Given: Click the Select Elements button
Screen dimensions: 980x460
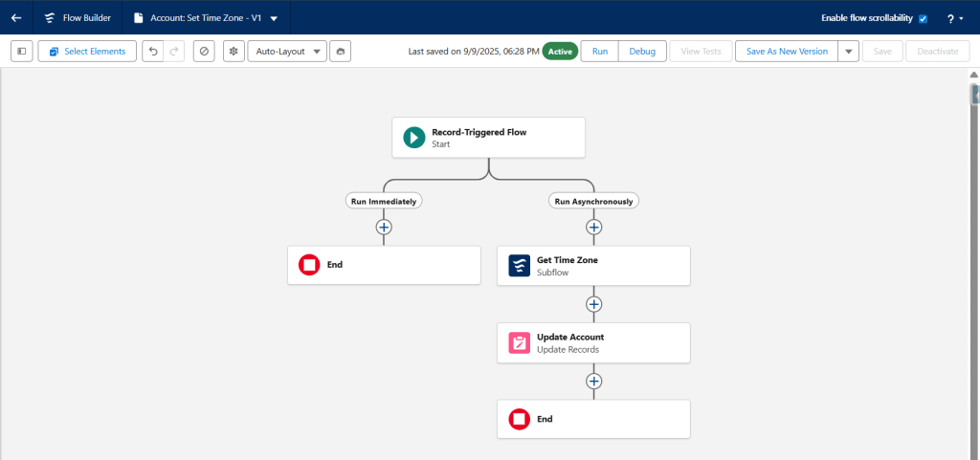Looking at the screenshot, I should click(87, 51).
